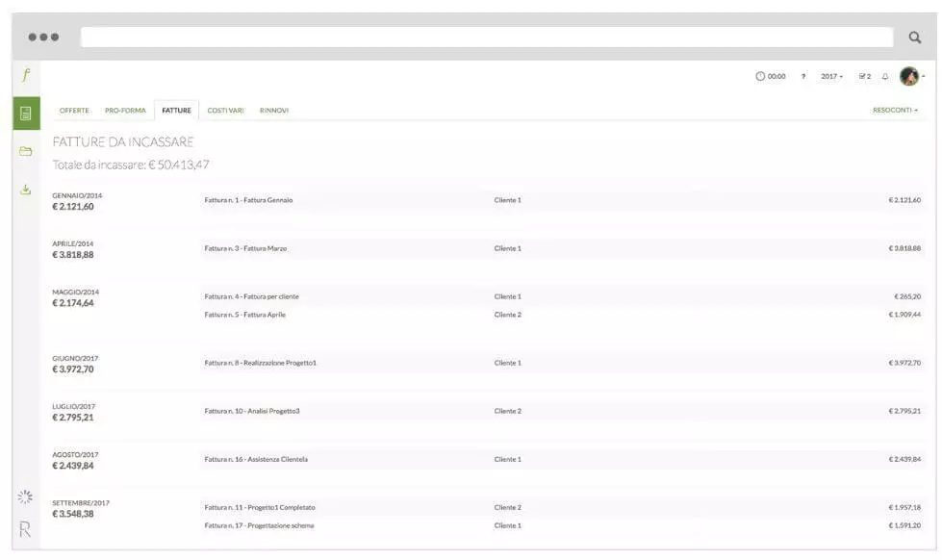Select the Costi Vari tab
Image resolution: width=942 pixels, height=560 pixels.
click(225, 110)
